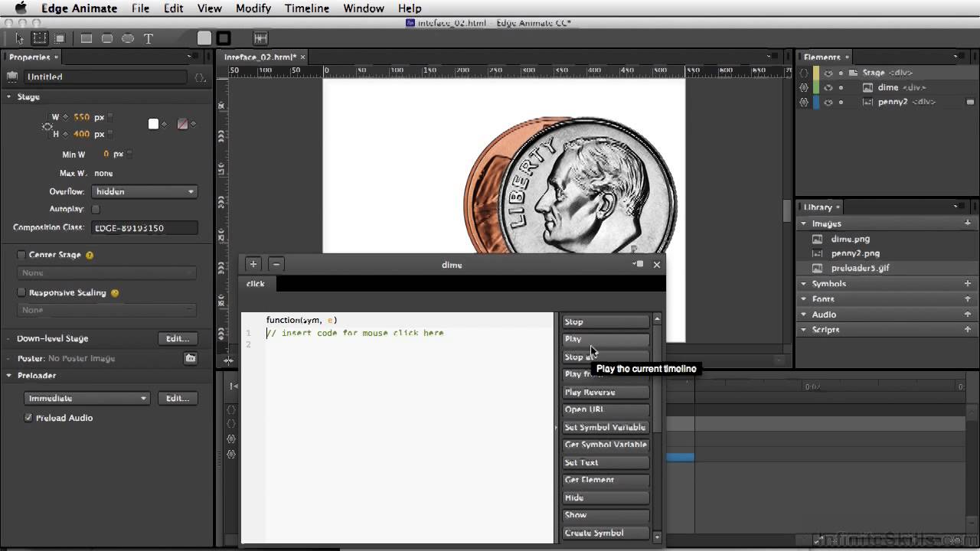
Task: Select the click event tab
Action: click(256, 284)
